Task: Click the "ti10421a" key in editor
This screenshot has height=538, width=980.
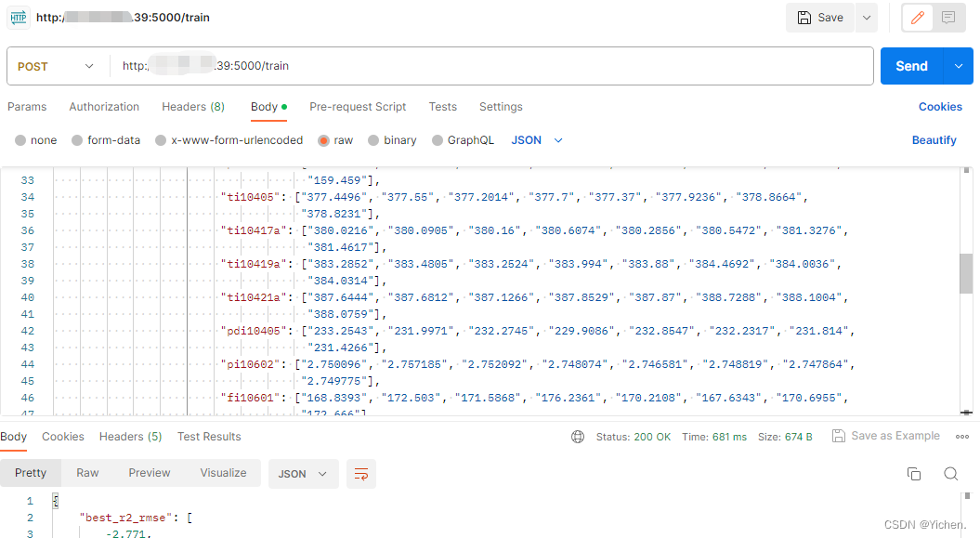Action: (x=253, y=297)
